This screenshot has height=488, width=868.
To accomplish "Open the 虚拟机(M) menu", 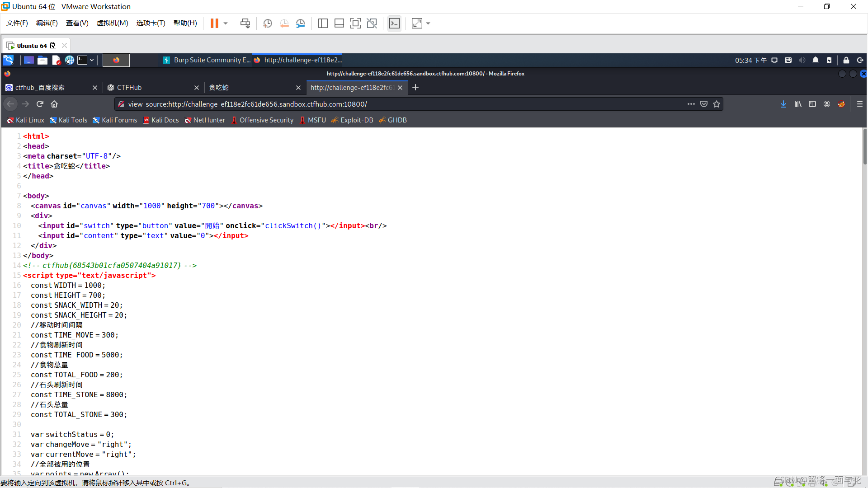I will pyautogui.click(x=112, y=23).
